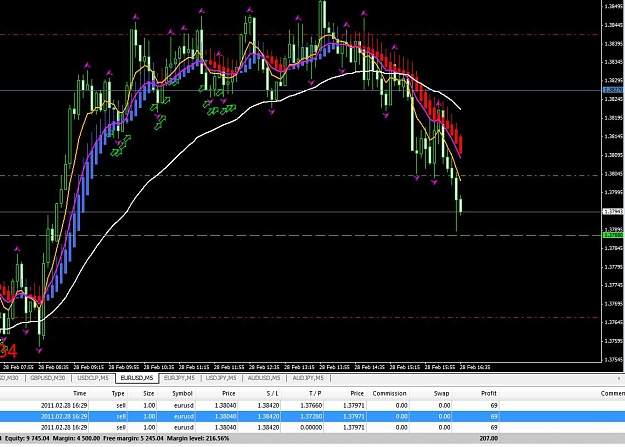The height and width of the screenshot is (447, 625).
Task: Sort orders by the Profit column header
Action: click(x=489, y=393)
